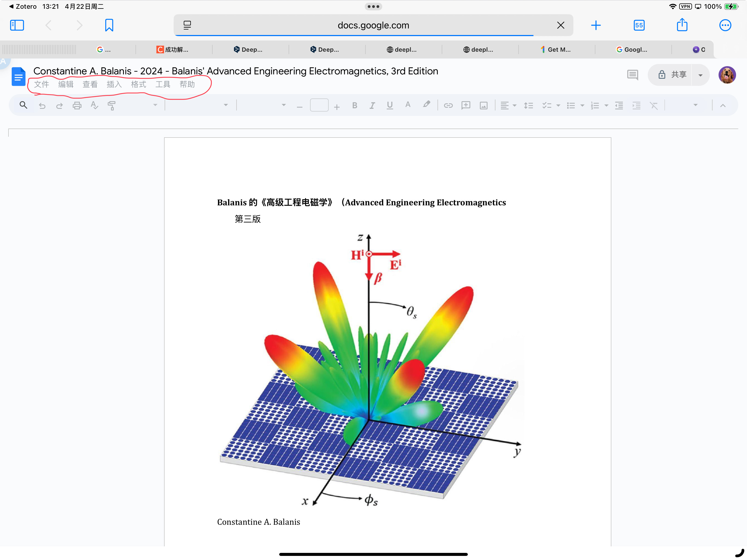Click the search magnifier in Docs toolbar
Image resolution: width=747 pixels, height=560 pixels.
click(x=23, y=105)
